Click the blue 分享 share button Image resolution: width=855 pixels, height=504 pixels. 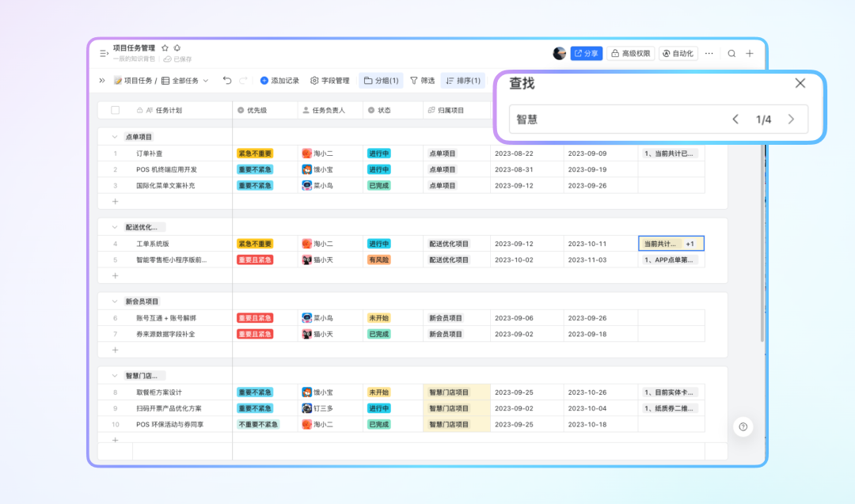coord(587,54)
